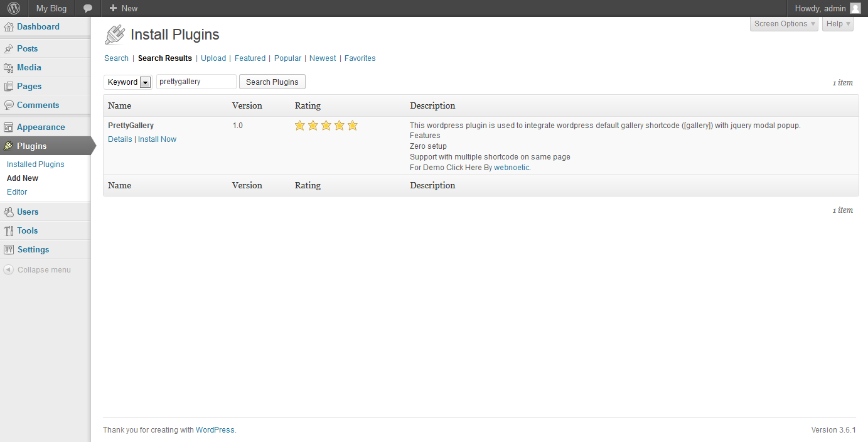Collapse the admin sidebar menu
Image resolution: width=868 pixels, height=442 pixels.
pyautogui.click(x=37, y=270)
